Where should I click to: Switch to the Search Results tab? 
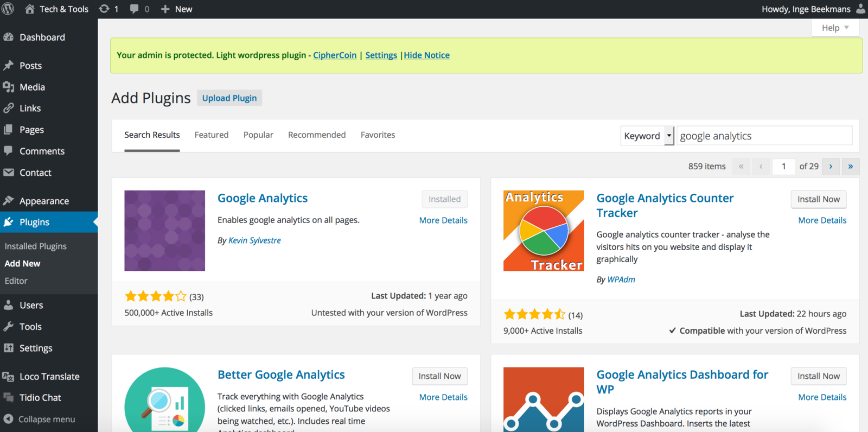152,135
